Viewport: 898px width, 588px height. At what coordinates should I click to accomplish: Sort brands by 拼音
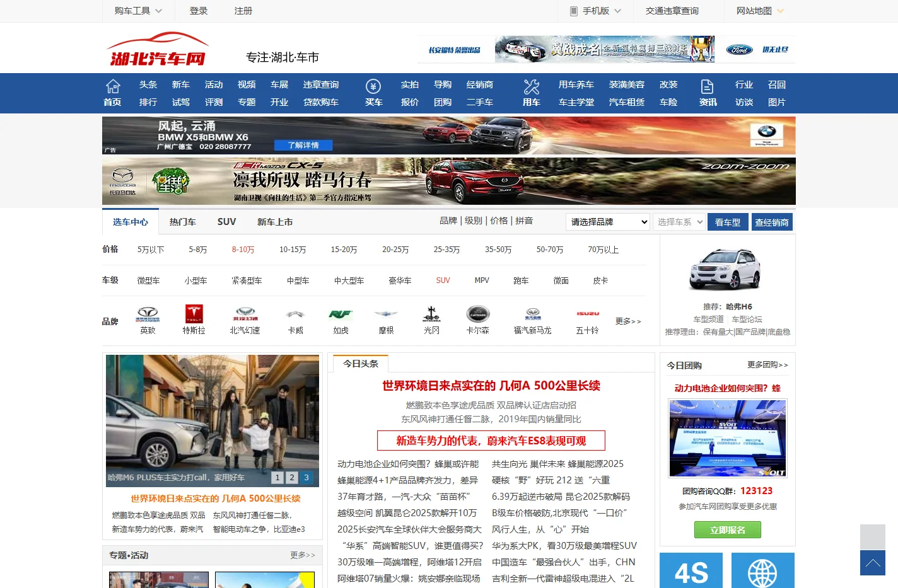pyautogui.click(x=524, y=221)
